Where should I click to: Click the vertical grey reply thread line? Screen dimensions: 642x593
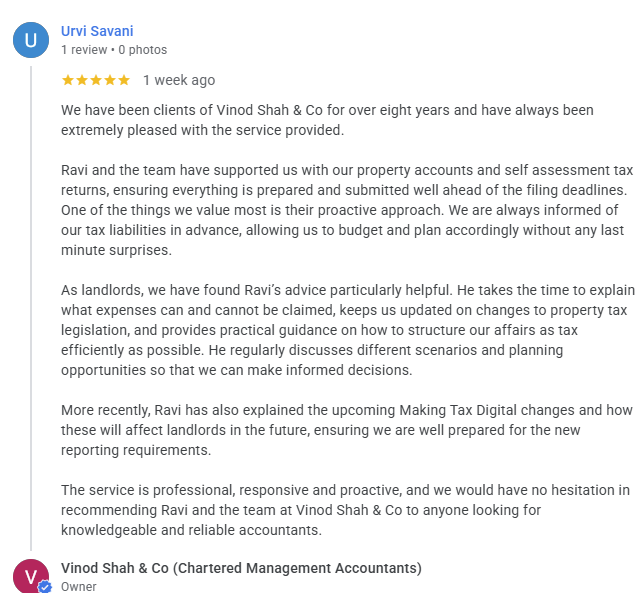tap(31, 308)
